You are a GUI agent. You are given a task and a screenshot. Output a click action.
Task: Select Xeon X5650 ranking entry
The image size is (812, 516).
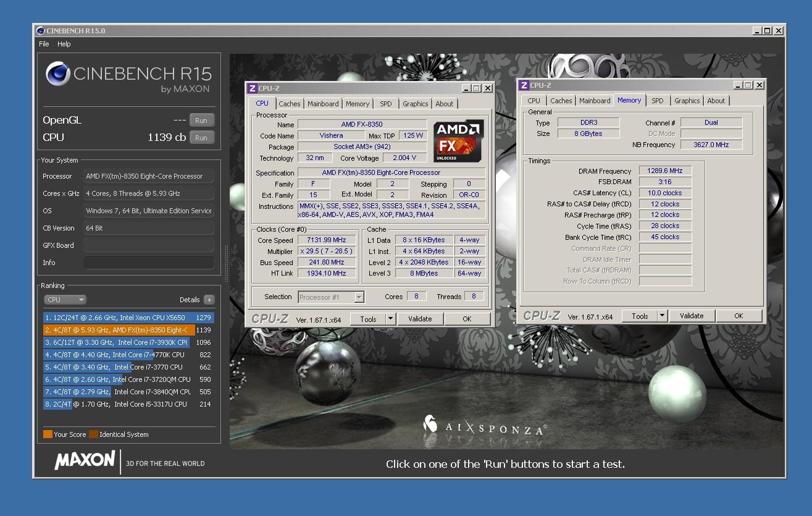coord(128,318)
